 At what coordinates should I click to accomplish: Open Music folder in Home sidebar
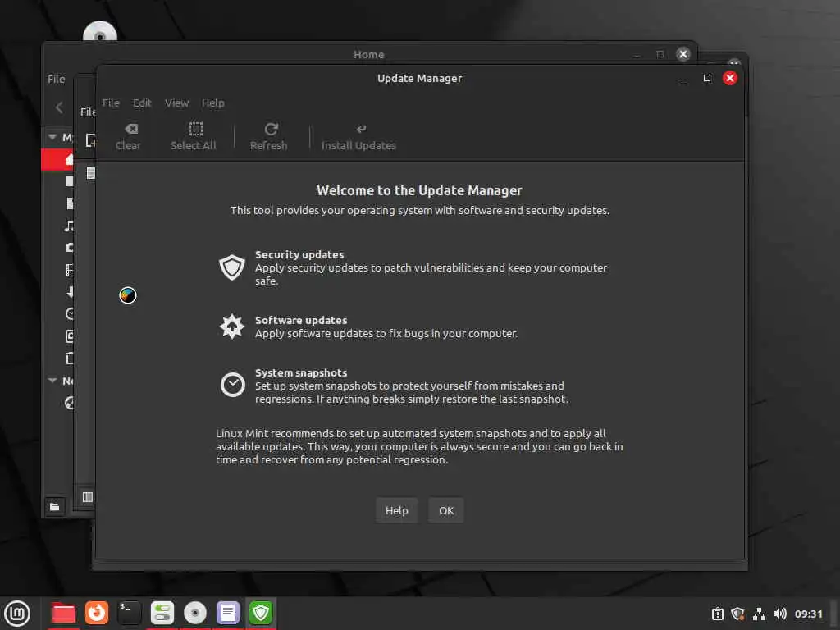click(69, 226)
